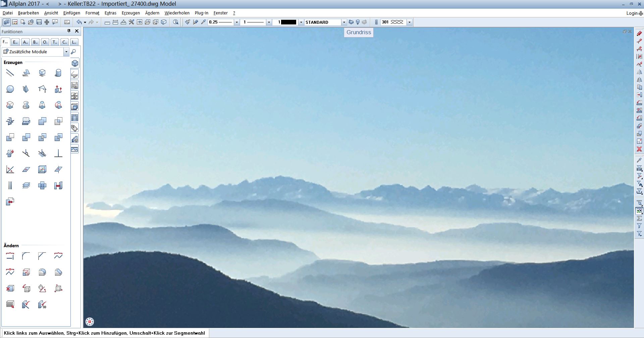Expand the pen thickness 0.25 dropdown
The width and height of the screenshot is (644, 338).
(x=236, y=22)
